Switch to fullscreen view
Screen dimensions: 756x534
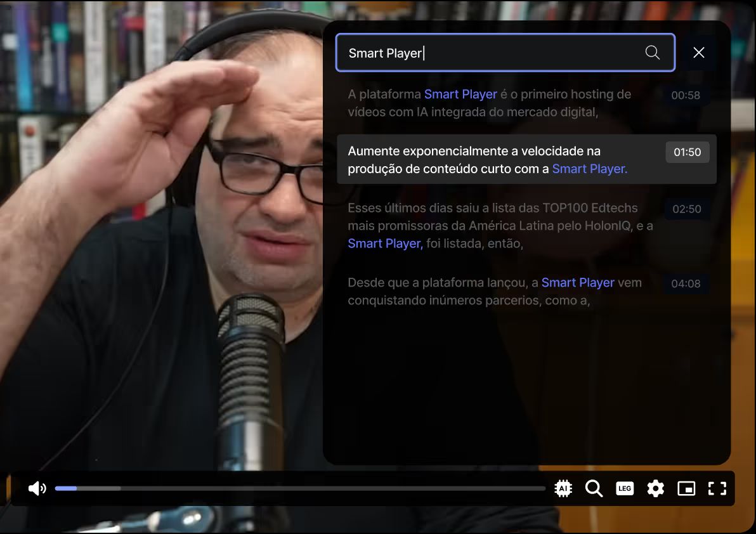pos(717,488)
